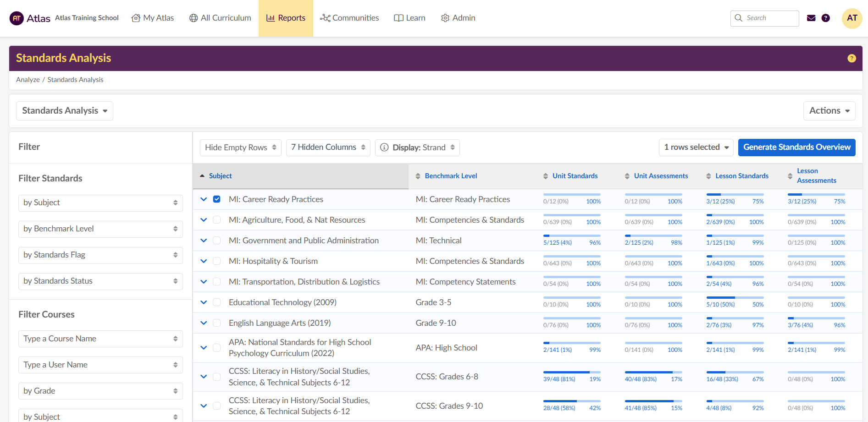Click Generate Standards Overview button
This screenshot has width=868, height=422.
click(796, 148)
